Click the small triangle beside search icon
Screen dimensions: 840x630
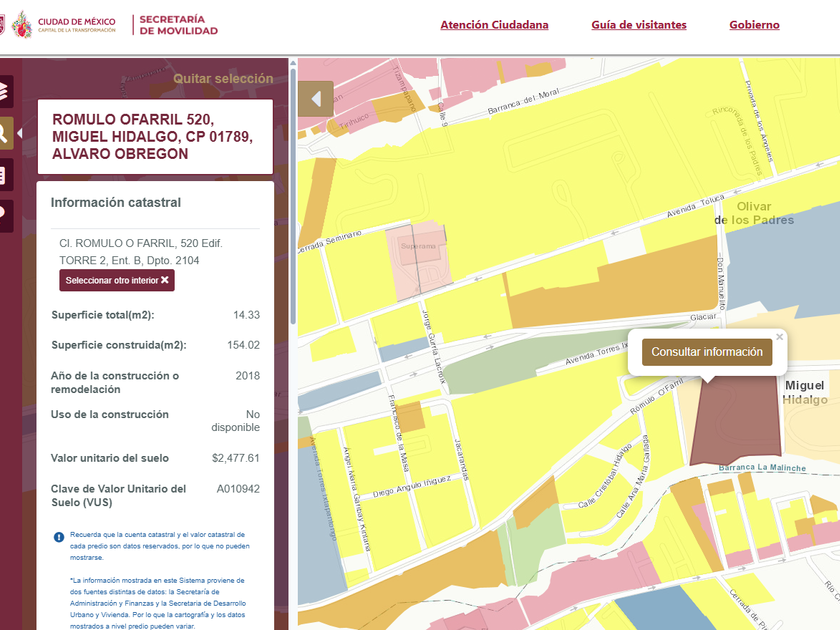(20, 132)
